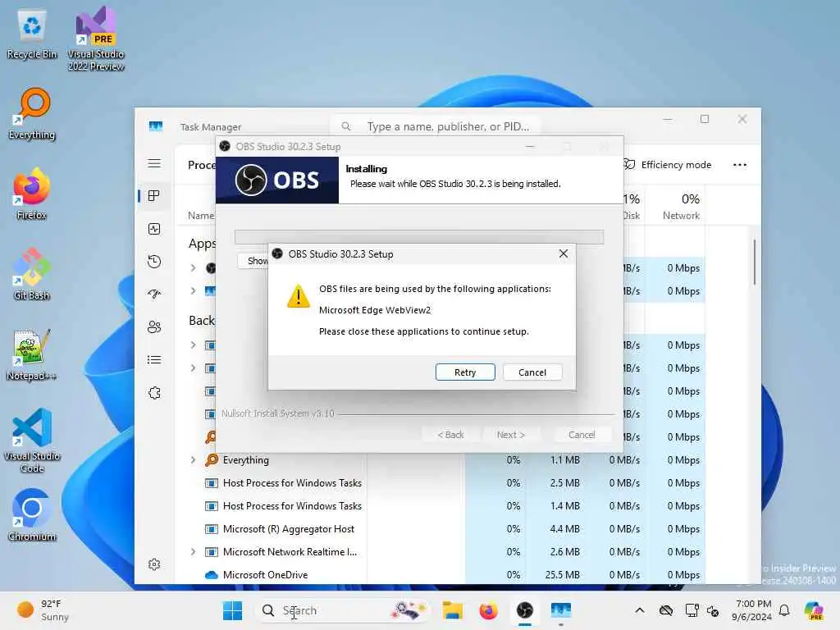The width and height of the screenshot is (840, 630).
Task: Open File Explorer from taskbar
Action: [452, 610]
